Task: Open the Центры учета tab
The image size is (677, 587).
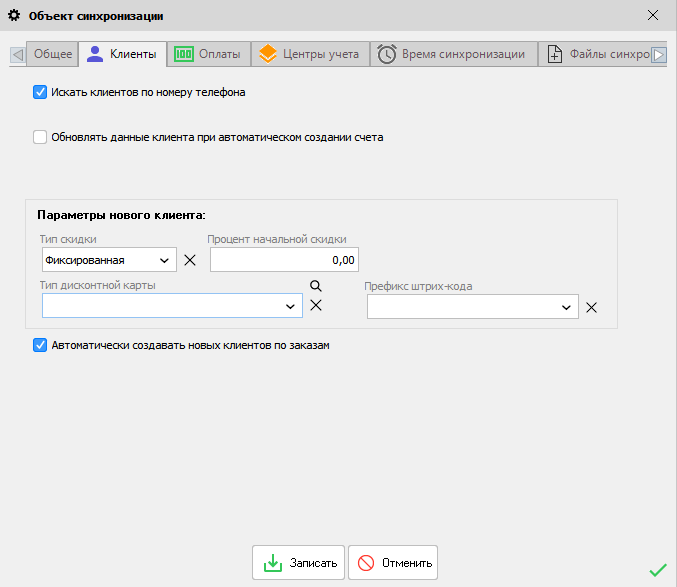Action: 310,54
